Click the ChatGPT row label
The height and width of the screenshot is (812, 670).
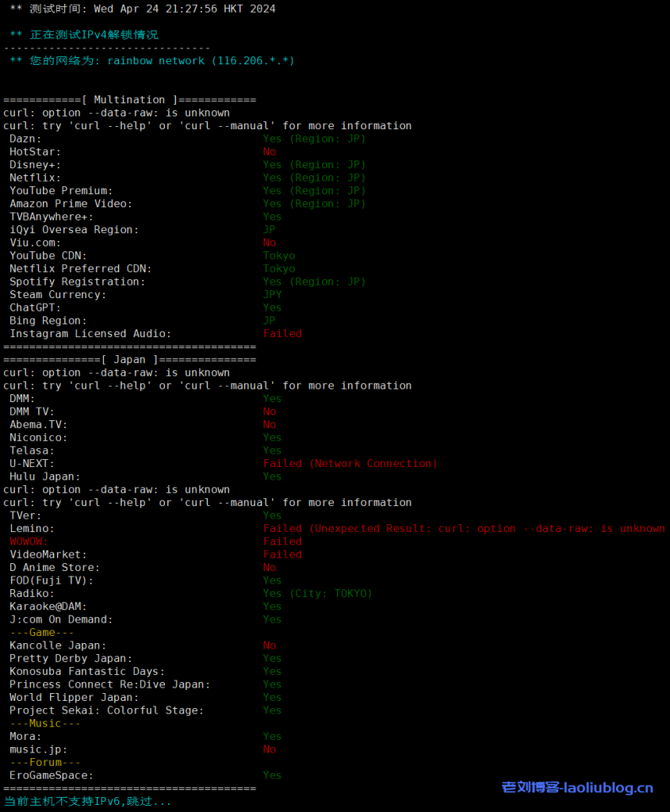point(35,308)
